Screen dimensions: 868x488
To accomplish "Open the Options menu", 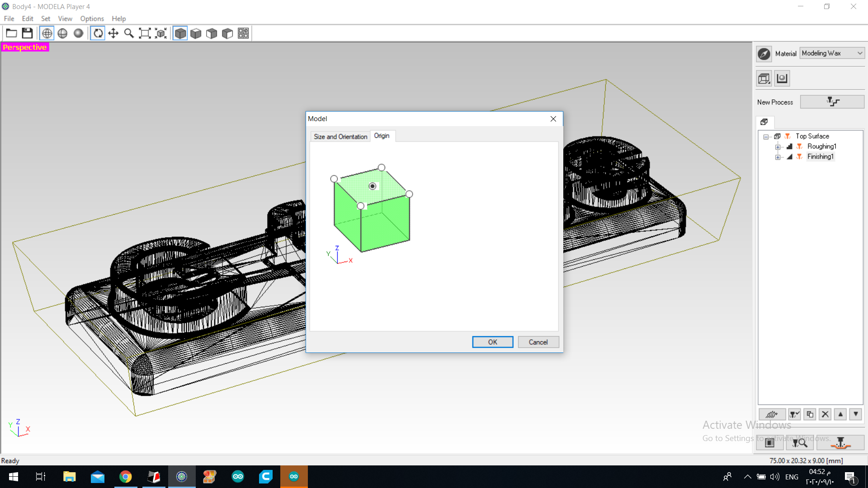I will [92, 19].
